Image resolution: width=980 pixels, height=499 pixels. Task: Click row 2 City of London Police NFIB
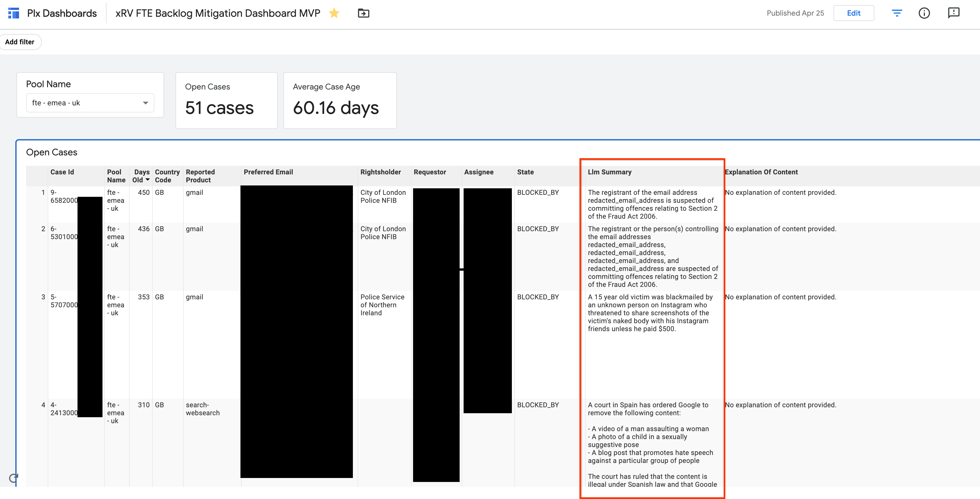tap(383, 233)
